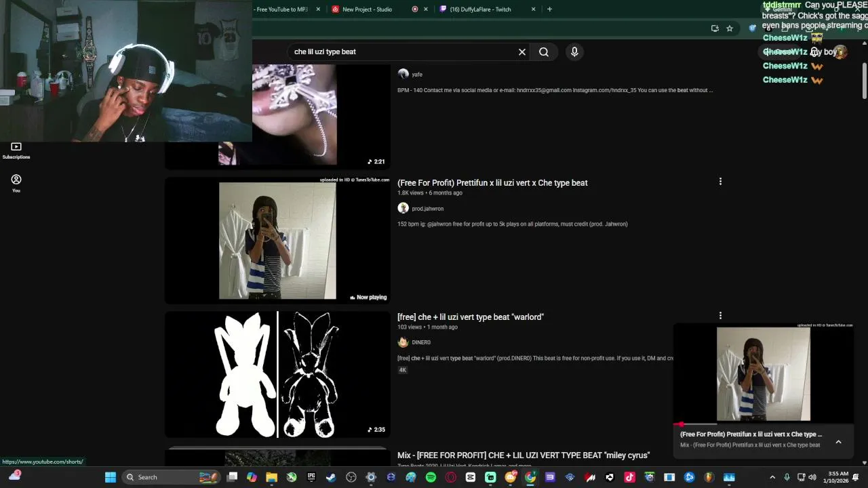The height and width of the screenshot is (488, 868).
Task: Launch Epic Games from taskbar
Action: 311,477
